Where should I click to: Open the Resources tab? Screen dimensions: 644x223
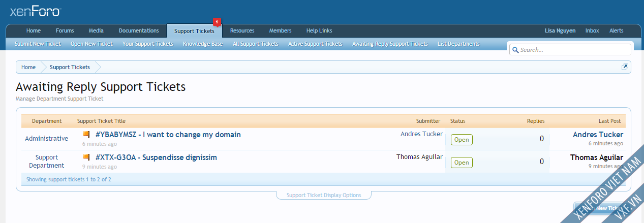pyautogui.click(x=242, y=30)
